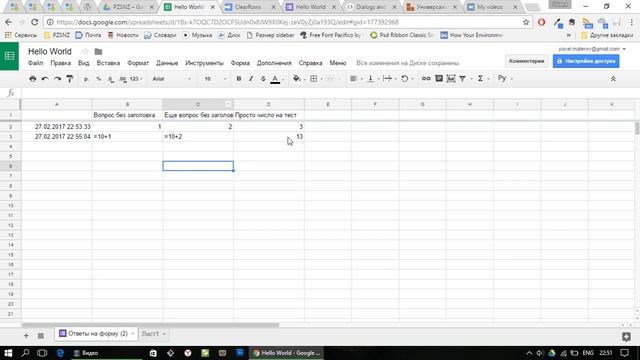The width and height of the screenshot is (640, 360).
Task: Switch to Лист1 sheet tab
Action: click(x=150, y=334)
